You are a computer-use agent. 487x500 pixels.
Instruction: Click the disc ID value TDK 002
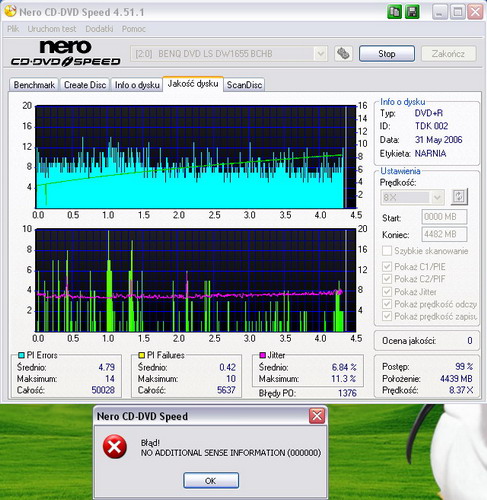[x=431, y=126]
